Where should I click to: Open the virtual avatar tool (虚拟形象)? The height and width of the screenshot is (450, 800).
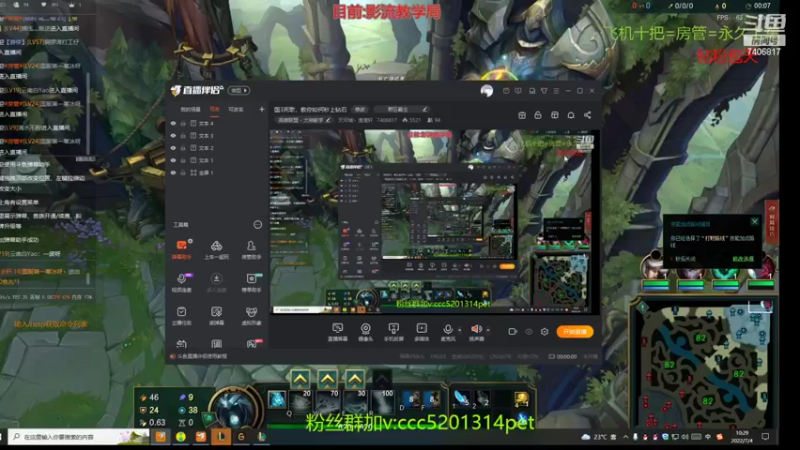coord(251,316)
